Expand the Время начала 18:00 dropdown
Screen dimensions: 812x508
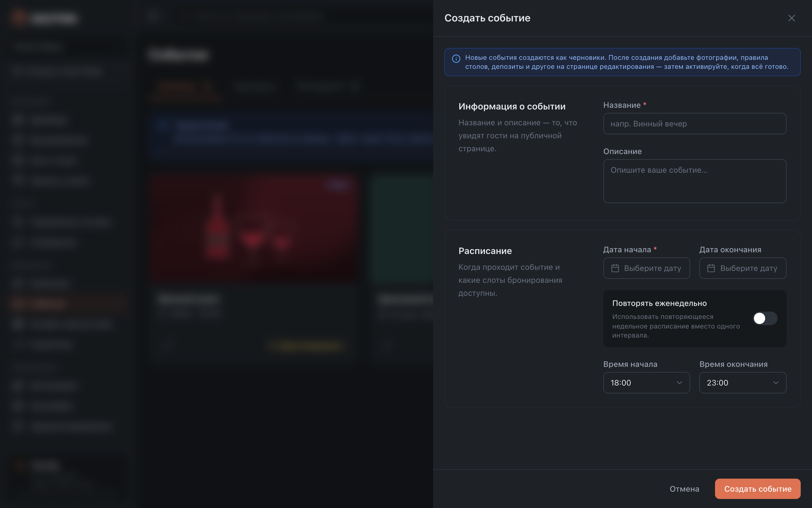[x=646, y=383]
